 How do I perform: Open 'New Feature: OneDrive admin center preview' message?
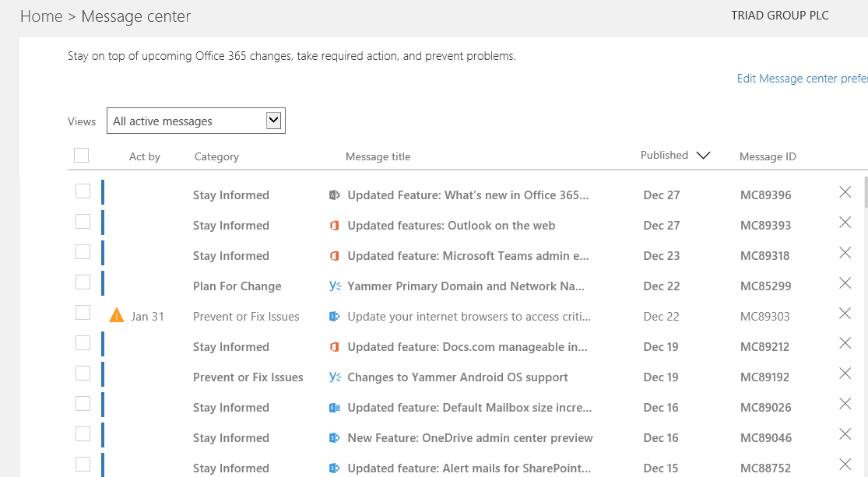[470, 438]
